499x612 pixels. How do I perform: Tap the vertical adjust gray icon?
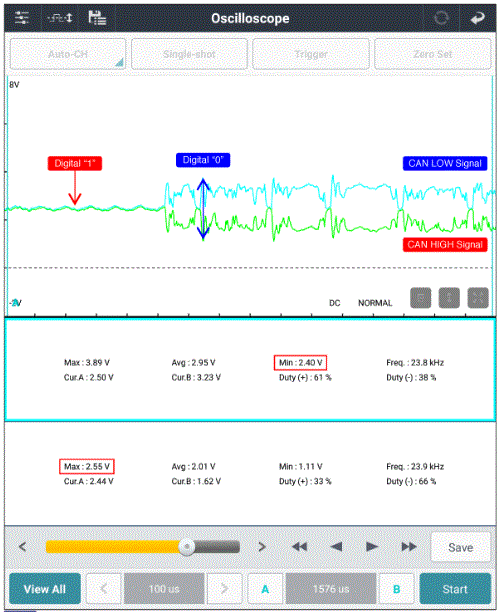[449, 298]
